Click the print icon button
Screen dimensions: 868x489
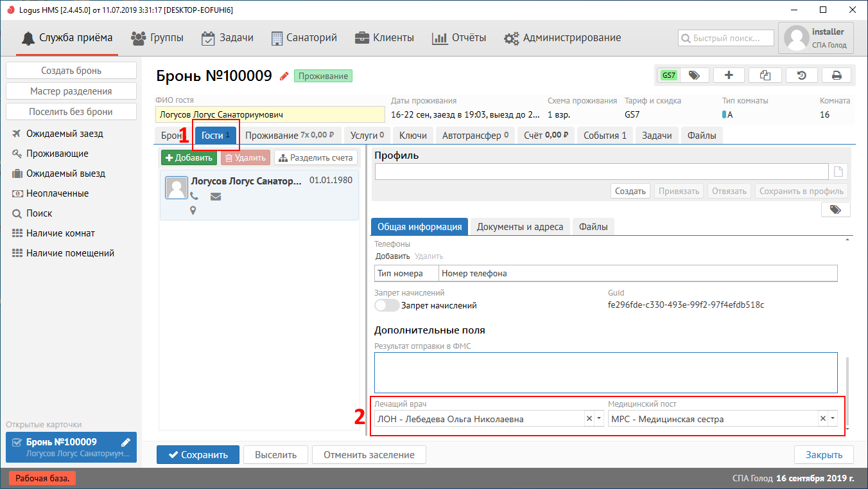pos(837,75)
